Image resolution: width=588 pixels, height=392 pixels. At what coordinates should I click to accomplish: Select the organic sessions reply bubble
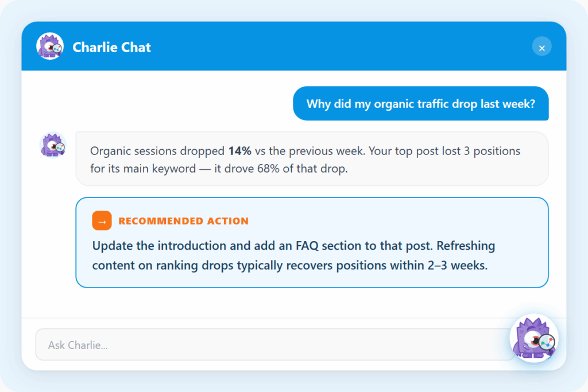pos(312,158)
